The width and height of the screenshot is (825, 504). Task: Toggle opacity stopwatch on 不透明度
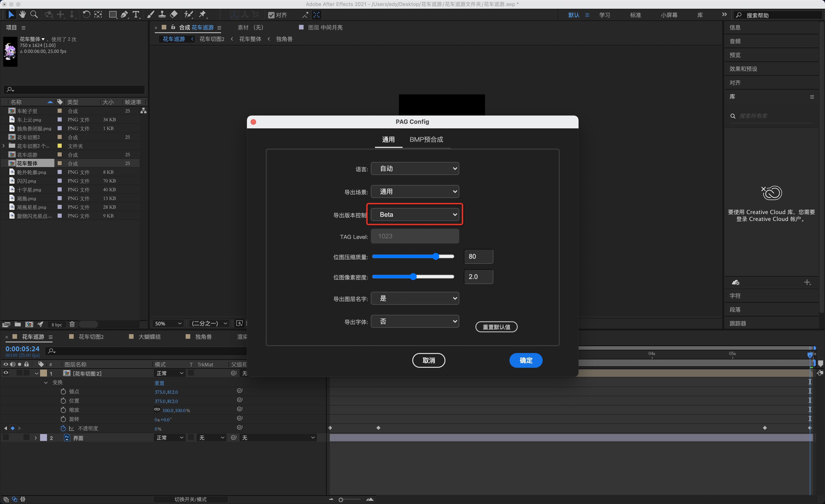(63, 428)
